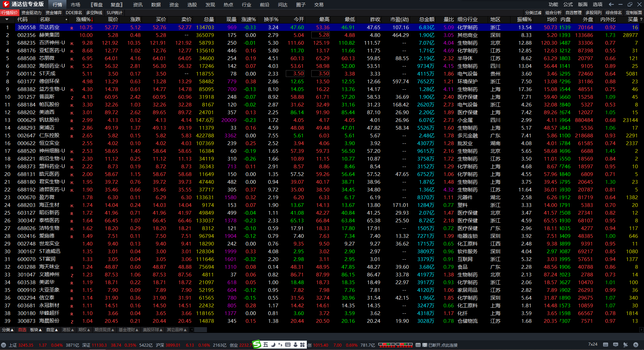Click the Z marker beside 海晨股份
Viewport: 644px width, 350px height.
[72, 321]
